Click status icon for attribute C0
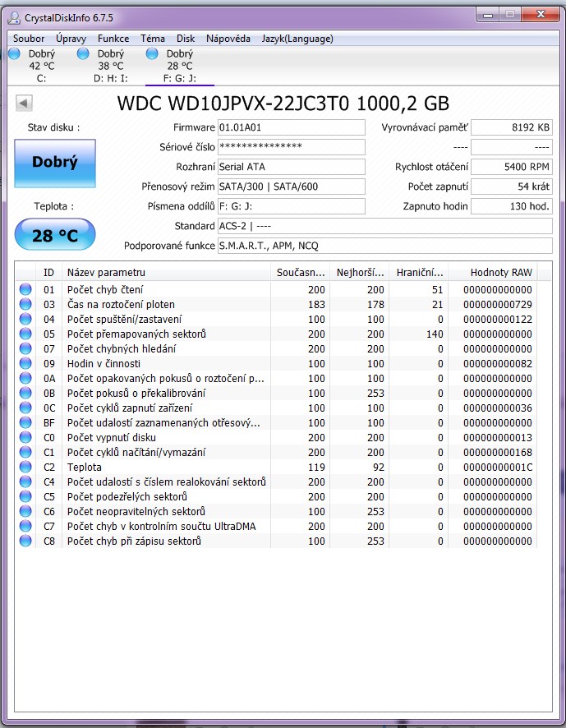 pos(25,437)
